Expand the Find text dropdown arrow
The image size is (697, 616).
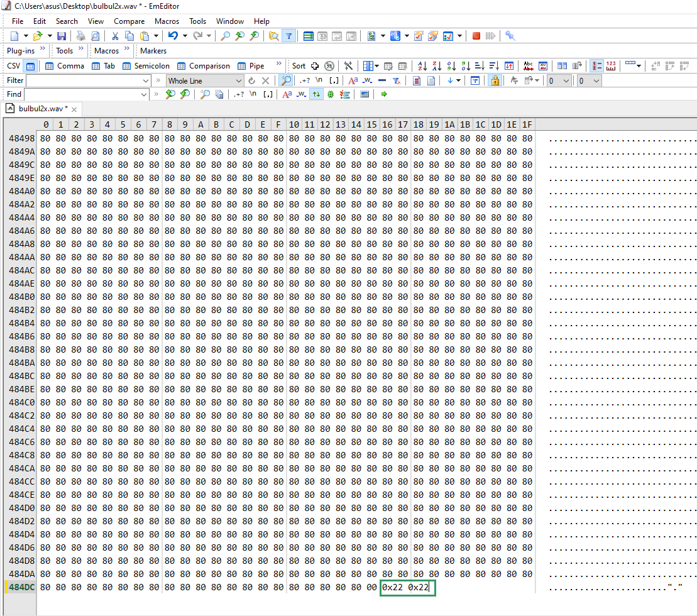coord(143,94)
